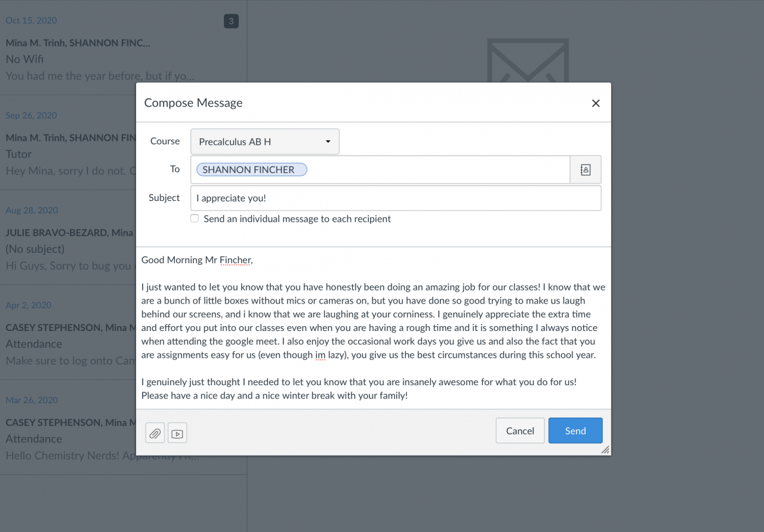Click the Subject input field
This screenshot has width=764, height=532.
[x=395, y=198]
